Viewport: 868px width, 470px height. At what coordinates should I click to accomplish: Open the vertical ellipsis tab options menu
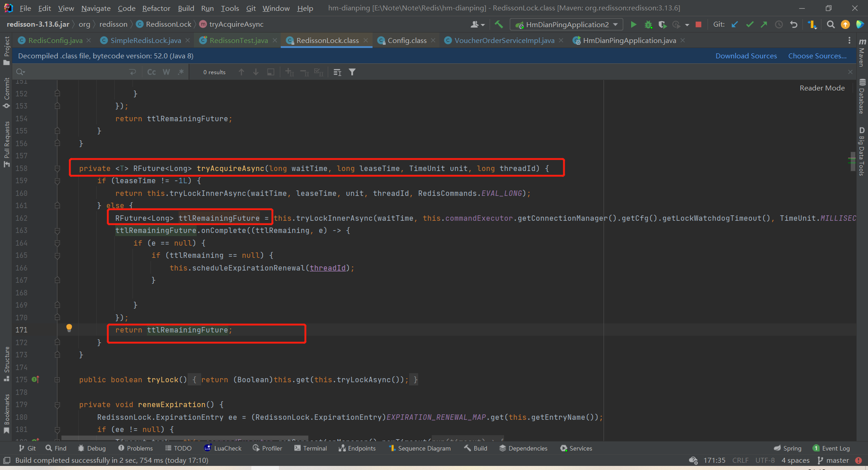tap(849, 41)
